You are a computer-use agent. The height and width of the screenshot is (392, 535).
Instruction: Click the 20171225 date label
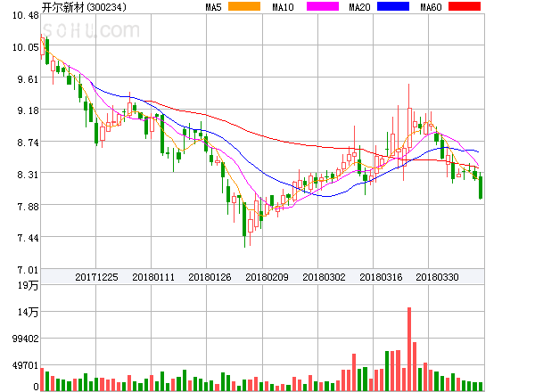[x=96, y=277]
